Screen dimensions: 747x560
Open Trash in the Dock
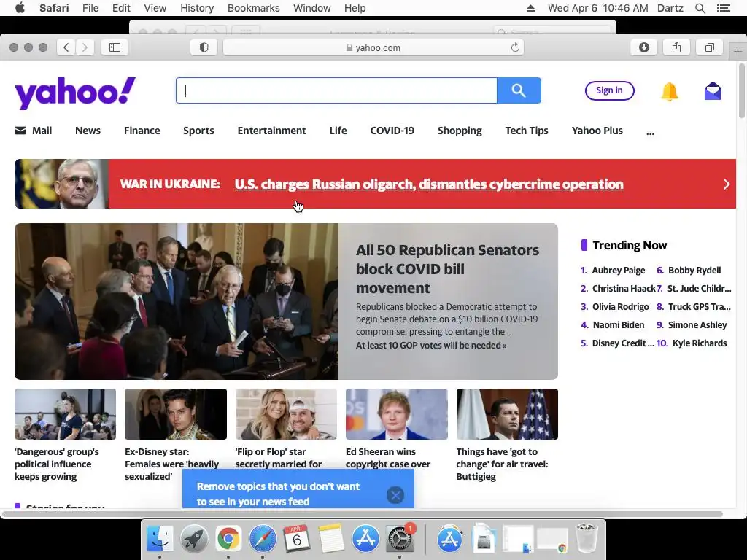tap(587, 538)
